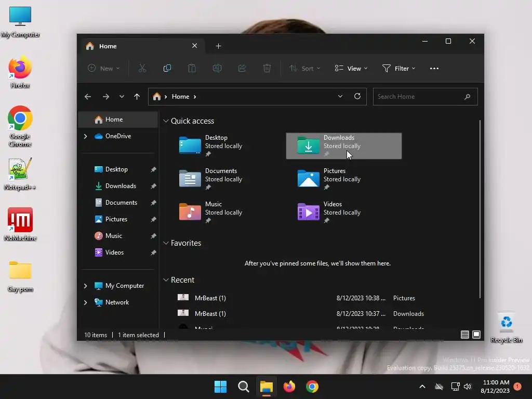Select OneDrive in the sidebar
Screen dimensions: 532x399
(118, 136)
